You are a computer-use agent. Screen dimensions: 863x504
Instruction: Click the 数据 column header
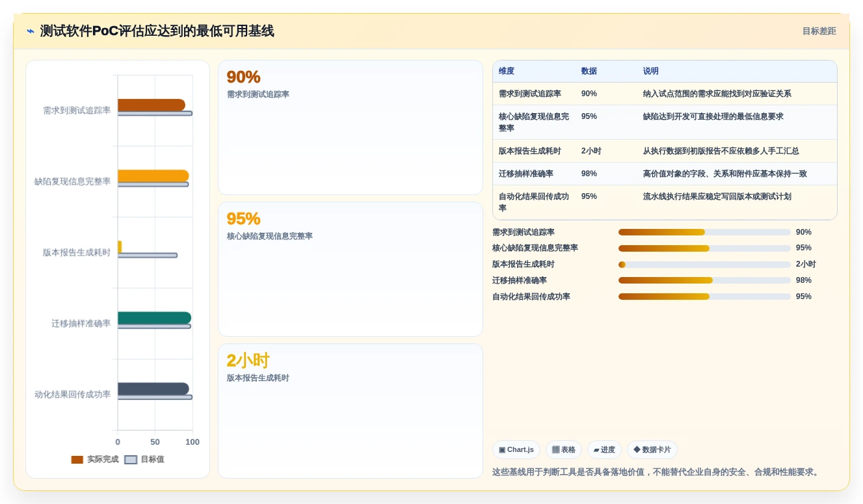coord(589,71)
